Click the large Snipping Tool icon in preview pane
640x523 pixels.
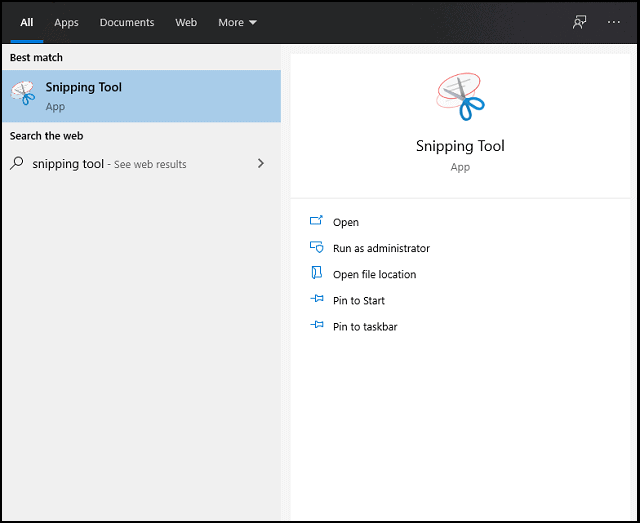coord(460,97)
